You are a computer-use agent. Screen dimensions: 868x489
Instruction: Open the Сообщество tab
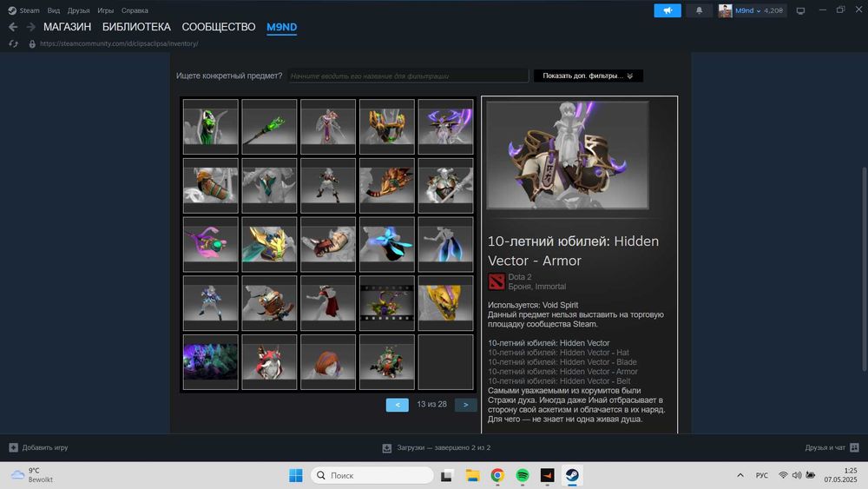tap(219, 27)
